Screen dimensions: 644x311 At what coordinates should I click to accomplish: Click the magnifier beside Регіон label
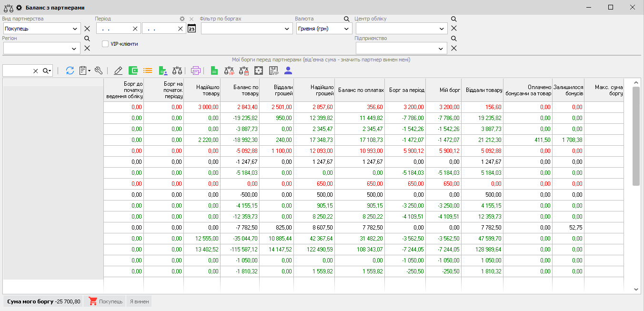pos(87,38)
